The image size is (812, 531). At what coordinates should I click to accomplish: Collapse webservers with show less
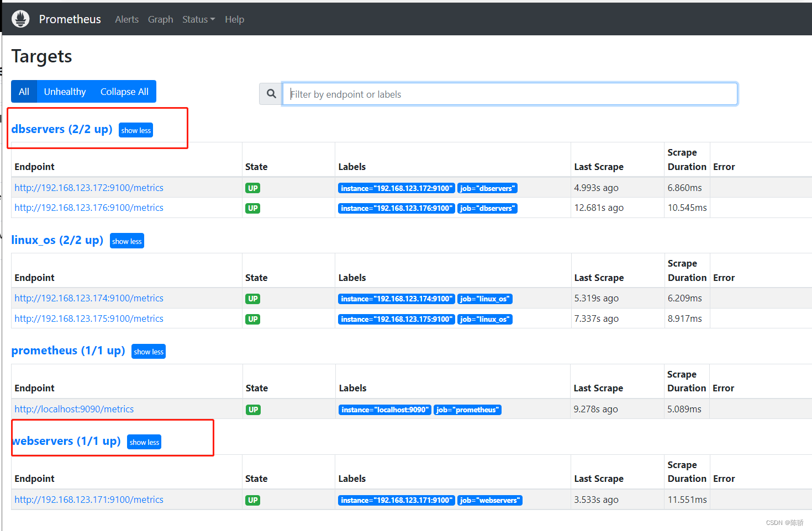click(144, 442)
